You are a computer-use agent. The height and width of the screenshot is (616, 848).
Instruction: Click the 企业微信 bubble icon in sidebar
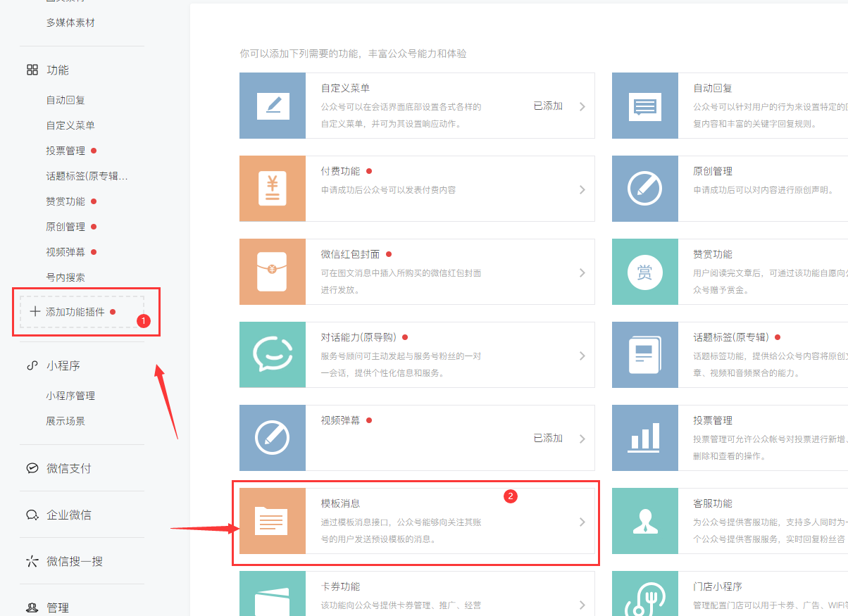[x=32, y=515]
